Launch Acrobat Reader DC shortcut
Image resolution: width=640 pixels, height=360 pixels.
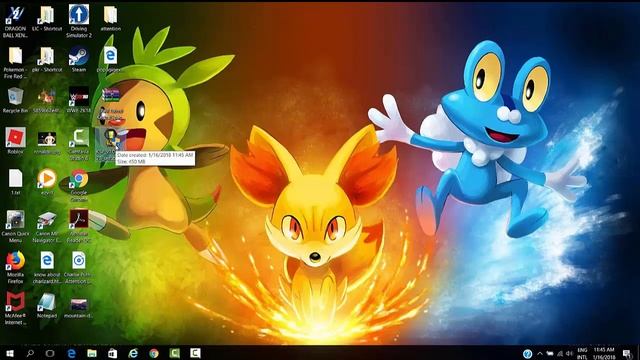79,227
